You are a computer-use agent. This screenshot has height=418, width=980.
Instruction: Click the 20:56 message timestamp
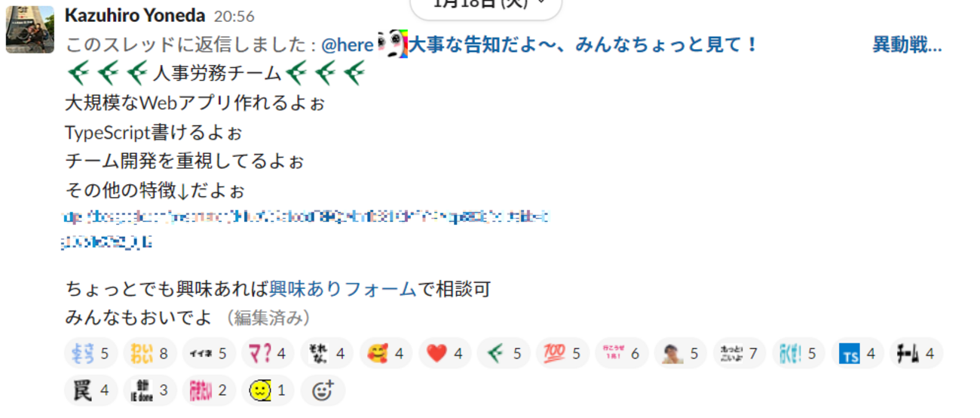(234, 16)
